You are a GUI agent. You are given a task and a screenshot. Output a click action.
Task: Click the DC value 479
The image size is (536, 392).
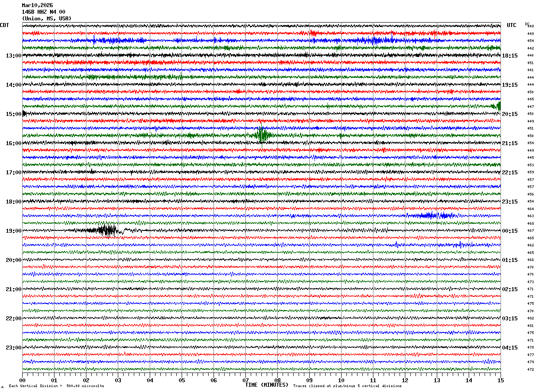530,362
